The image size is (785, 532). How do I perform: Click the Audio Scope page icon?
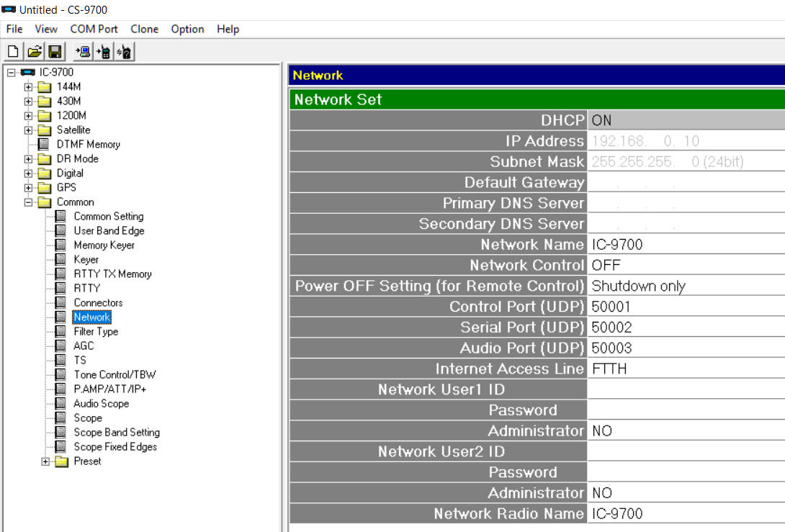tap(60, 403)
